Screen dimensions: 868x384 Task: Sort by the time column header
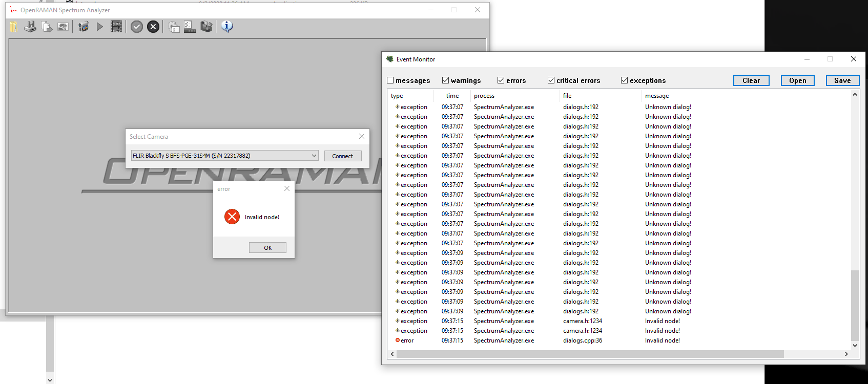pos(452,96)
